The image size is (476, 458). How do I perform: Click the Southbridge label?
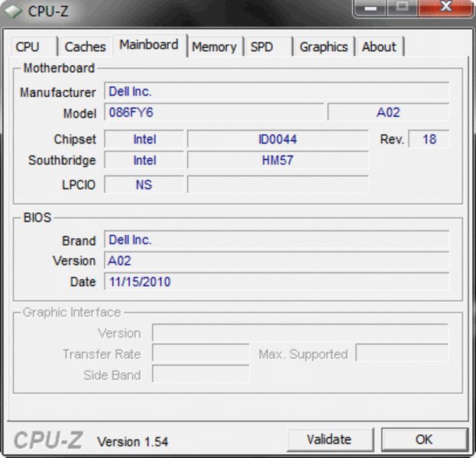point(62,160)
